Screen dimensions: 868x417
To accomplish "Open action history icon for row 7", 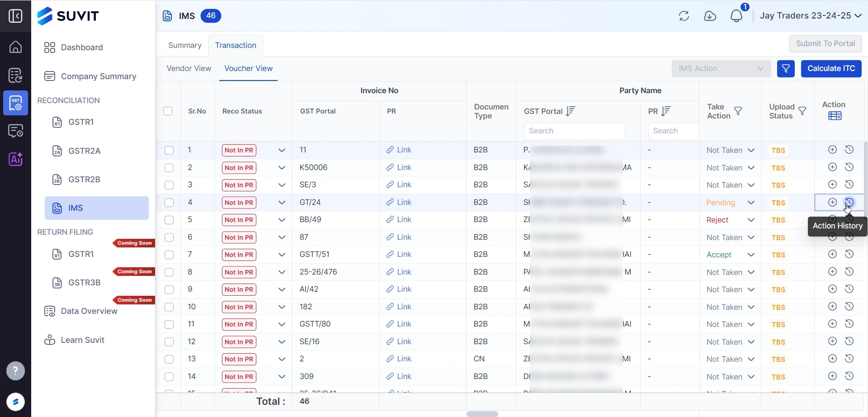I will (x=849, y=254).
